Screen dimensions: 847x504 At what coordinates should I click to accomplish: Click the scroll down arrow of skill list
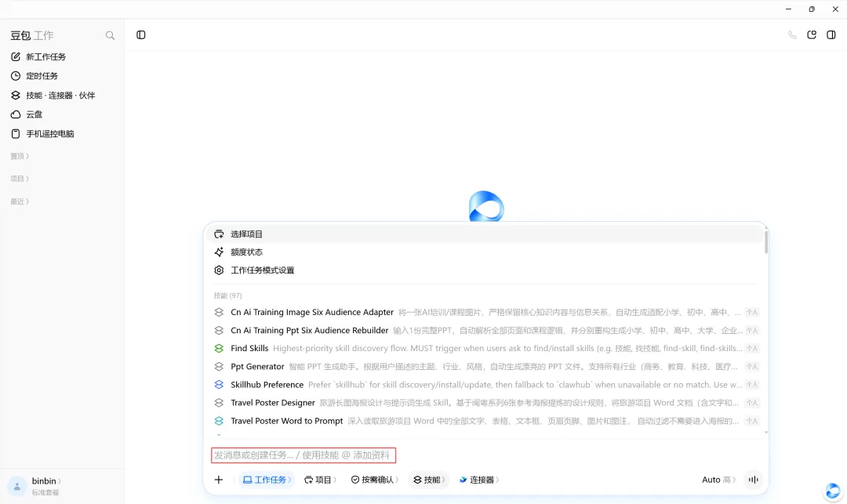766,433
